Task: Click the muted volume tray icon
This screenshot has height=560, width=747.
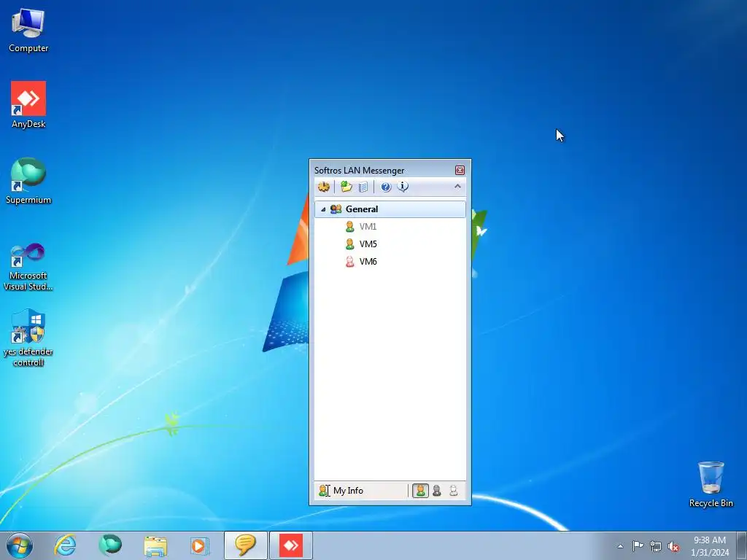Action: (673, 546)
